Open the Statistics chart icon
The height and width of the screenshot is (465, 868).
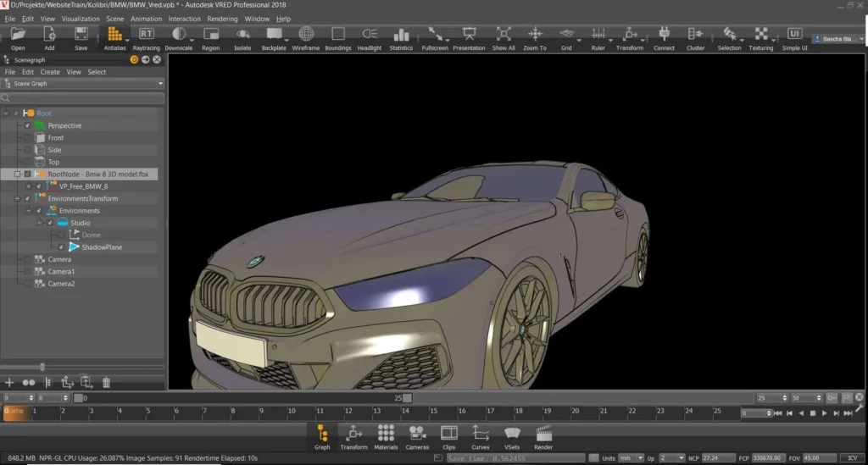401,35
